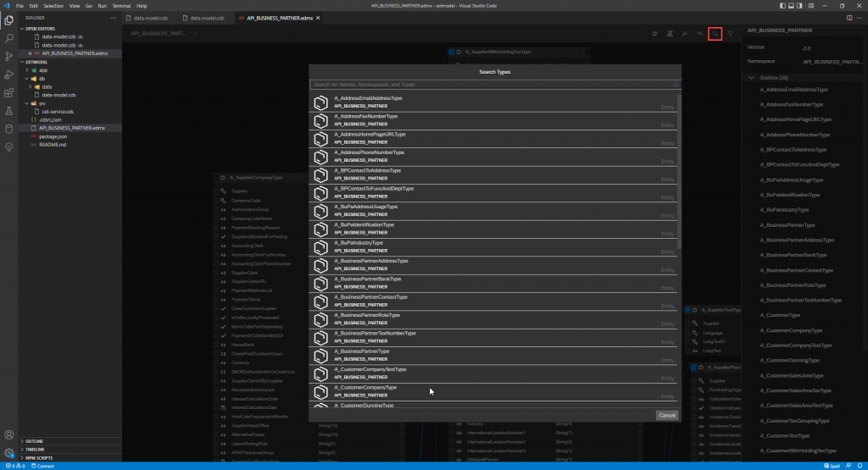Open the database cylinder view in activity bar

pyautogui.click(x=8, y=129)
